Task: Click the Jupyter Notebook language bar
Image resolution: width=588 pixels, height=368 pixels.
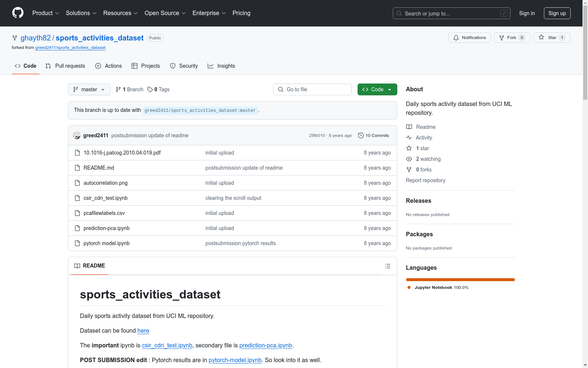Action: pyautogui.click(x=460, y=280)
